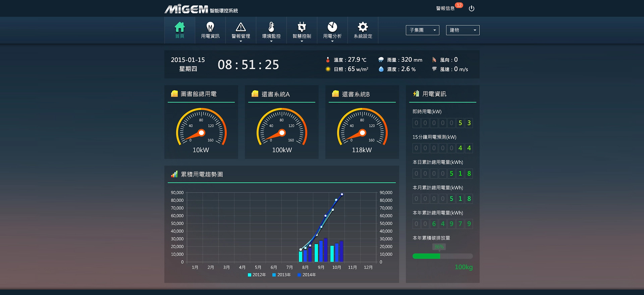Open 環境監控 thermometer icon
Screen dimensions: 644x295
[271, 27]
